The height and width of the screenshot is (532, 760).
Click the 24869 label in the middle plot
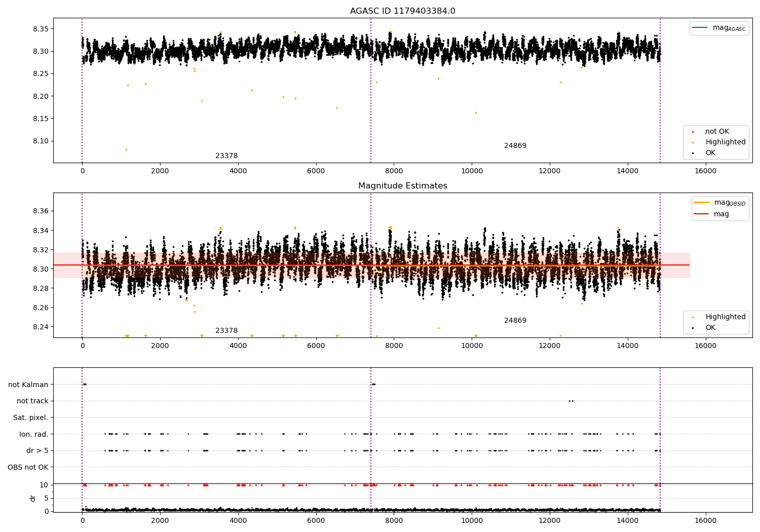coord(515,321)
